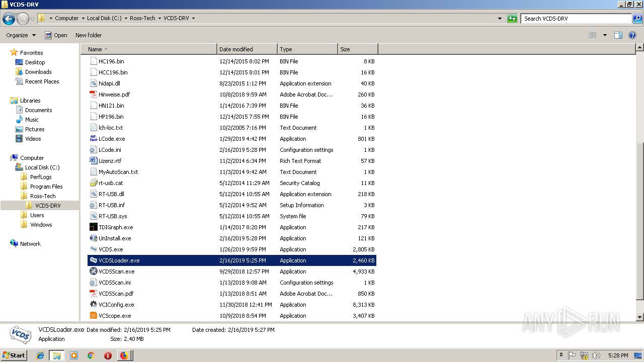
Task: Select the Users folder in the tree
Action: (37, 215)
